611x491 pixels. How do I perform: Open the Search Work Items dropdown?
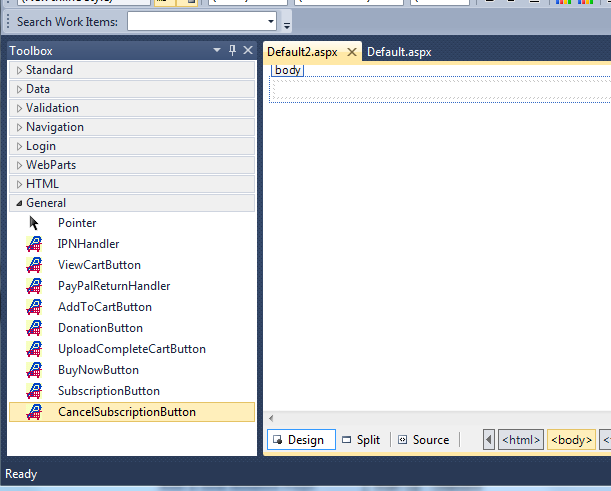271,21
